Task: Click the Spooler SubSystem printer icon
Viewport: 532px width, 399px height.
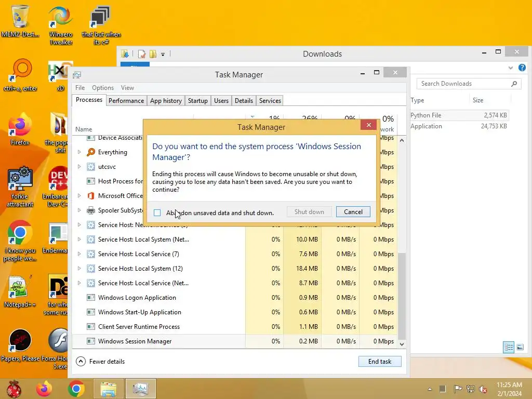Action: 90,210
